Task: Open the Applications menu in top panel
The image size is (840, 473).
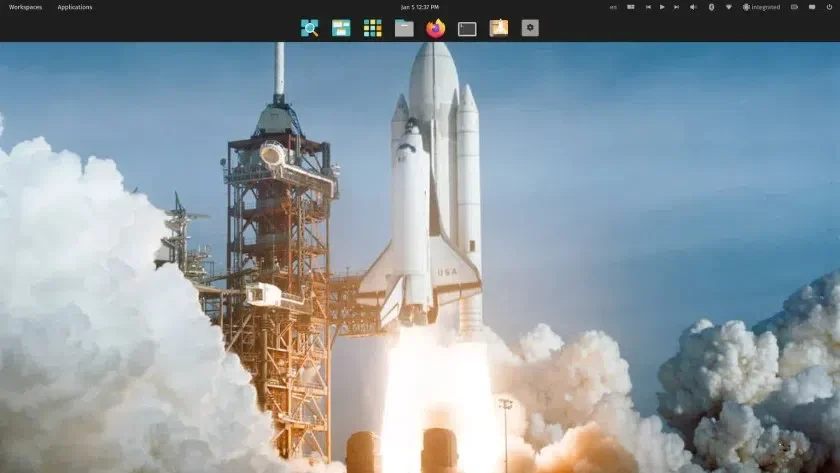Action: 74,7
